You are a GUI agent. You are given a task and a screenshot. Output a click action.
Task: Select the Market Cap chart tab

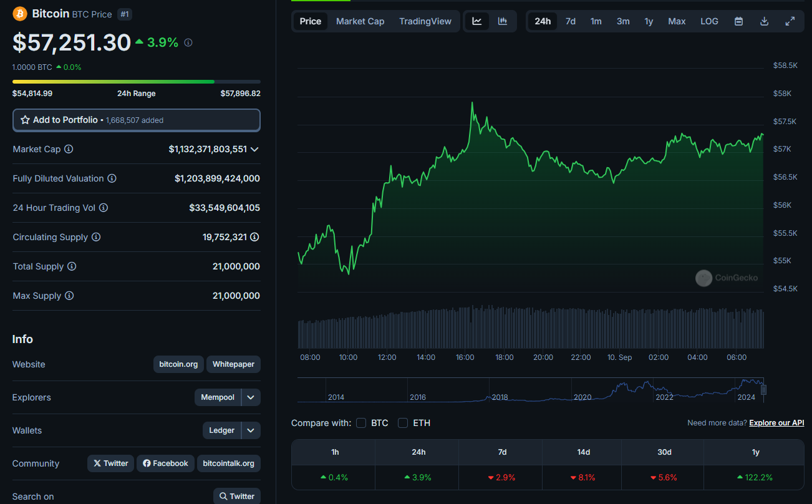[360, 21]
